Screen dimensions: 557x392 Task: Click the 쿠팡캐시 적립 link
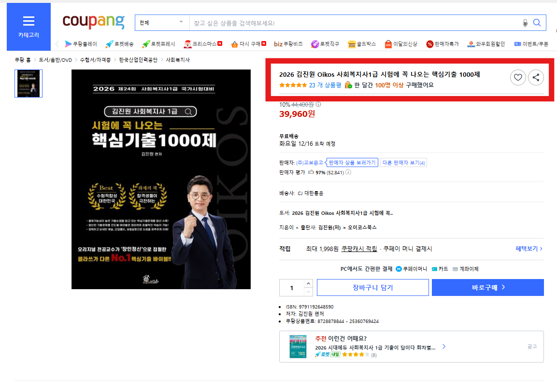point(359,249)
